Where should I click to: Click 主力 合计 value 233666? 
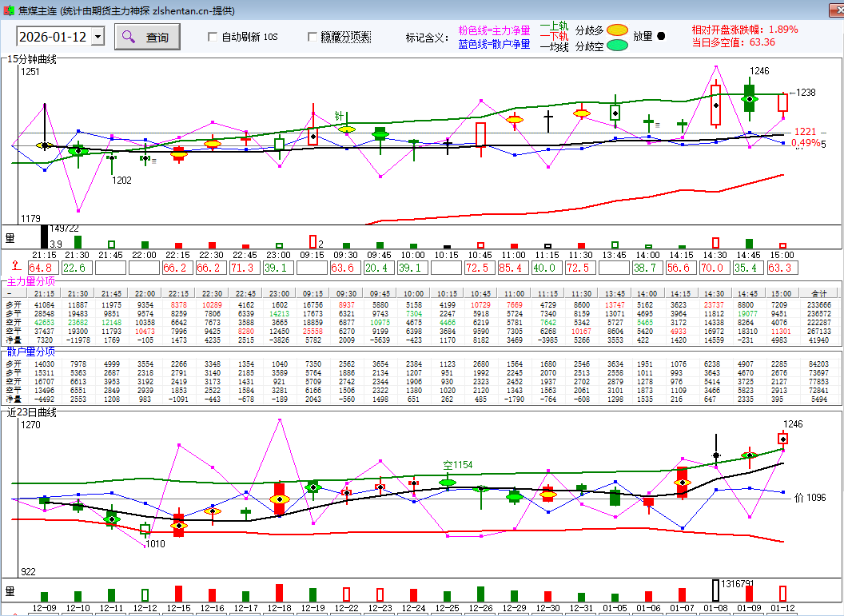click(818, 305)
